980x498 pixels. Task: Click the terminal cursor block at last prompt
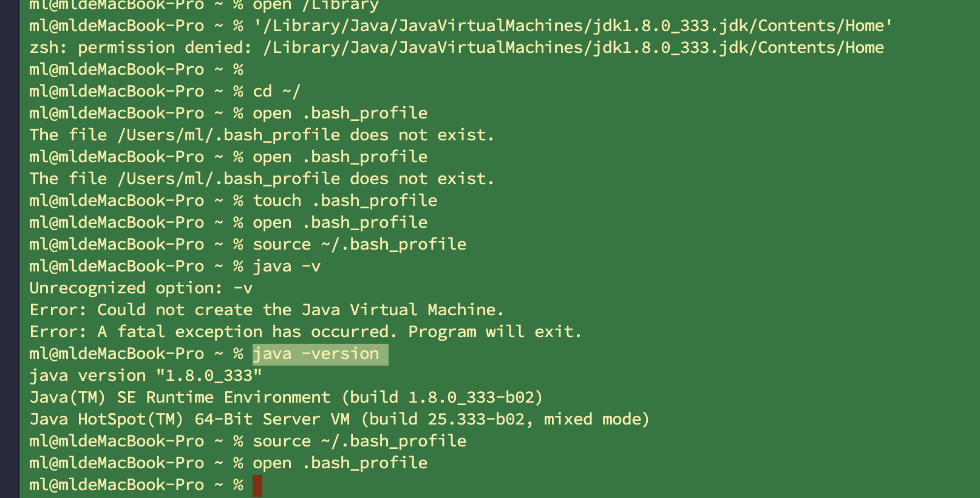(257, 485)
